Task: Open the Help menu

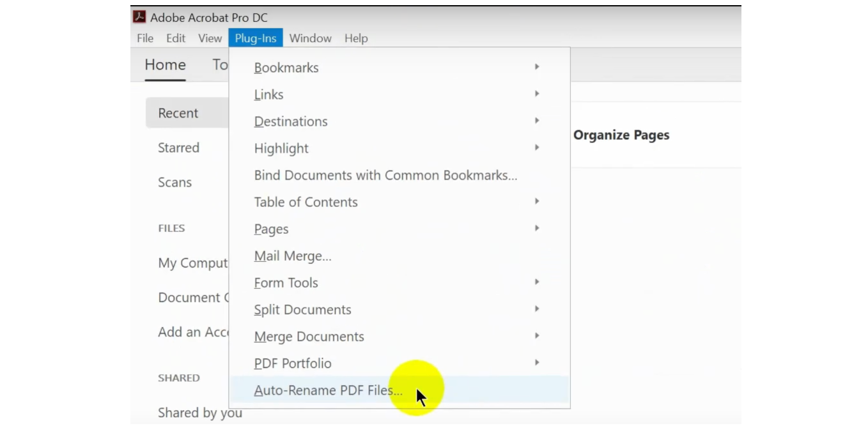Action: [355, 38]
